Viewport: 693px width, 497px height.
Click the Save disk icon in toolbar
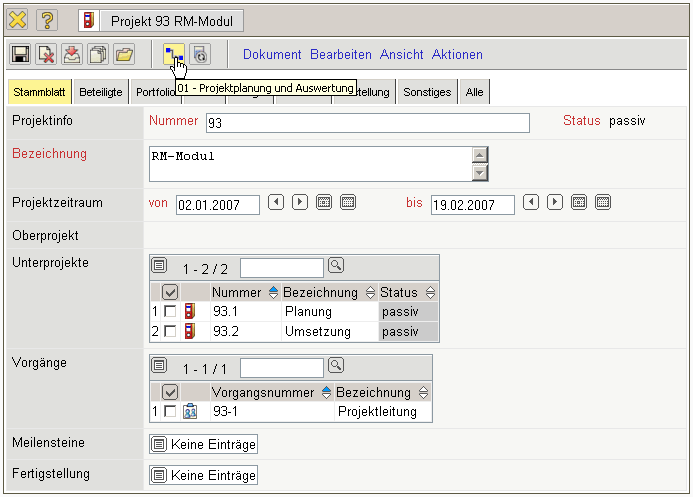(x=20, y=54)
